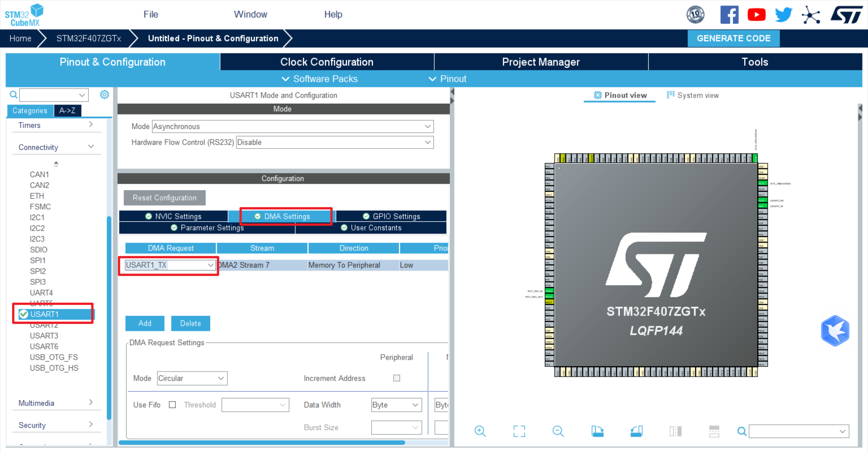Click the STM32F407ZGTx breadcrumb
The width and height of the screenshot is (868, 453).
point(89,38)
